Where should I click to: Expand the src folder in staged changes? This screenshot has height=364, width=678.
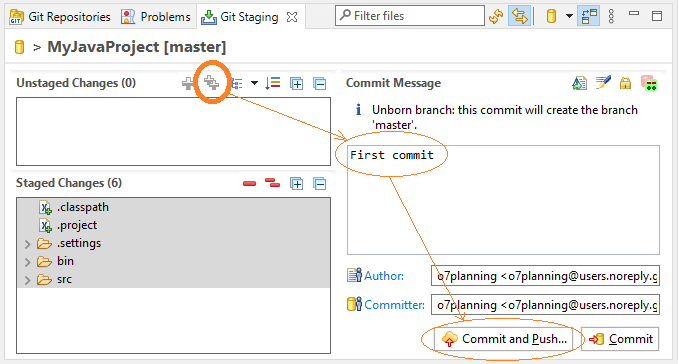(27, 280)
